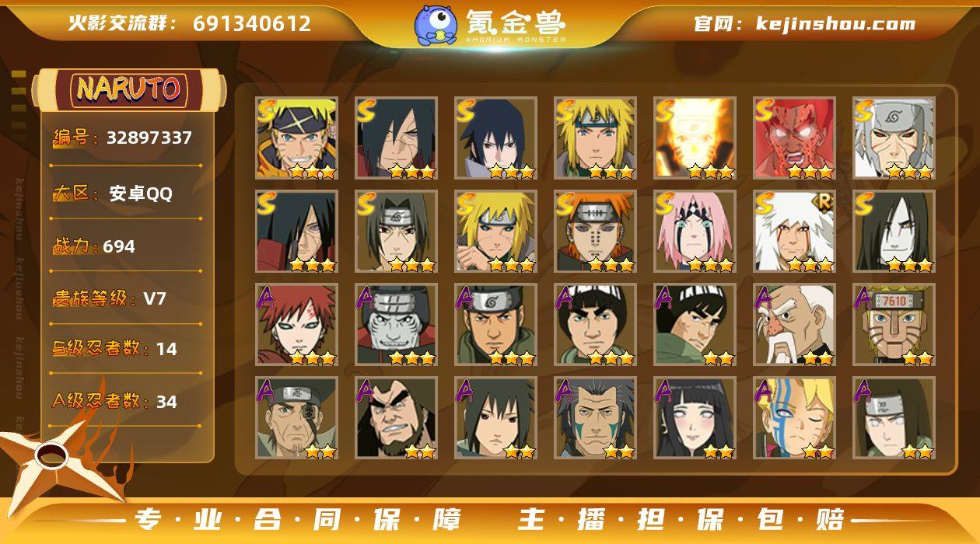Select the orange-haired Pain ninja portrait

tap(595, 232)
